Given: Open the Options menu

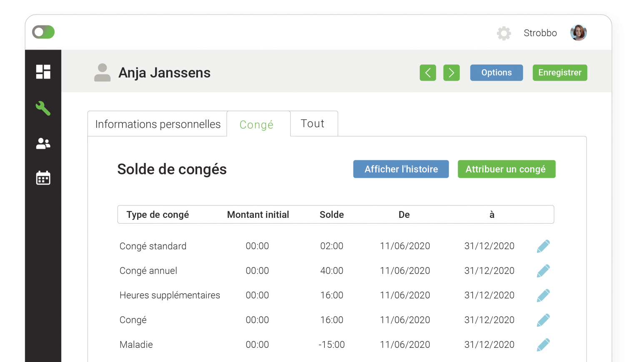Looking at the screenshot, I should [x=496, y=72].
